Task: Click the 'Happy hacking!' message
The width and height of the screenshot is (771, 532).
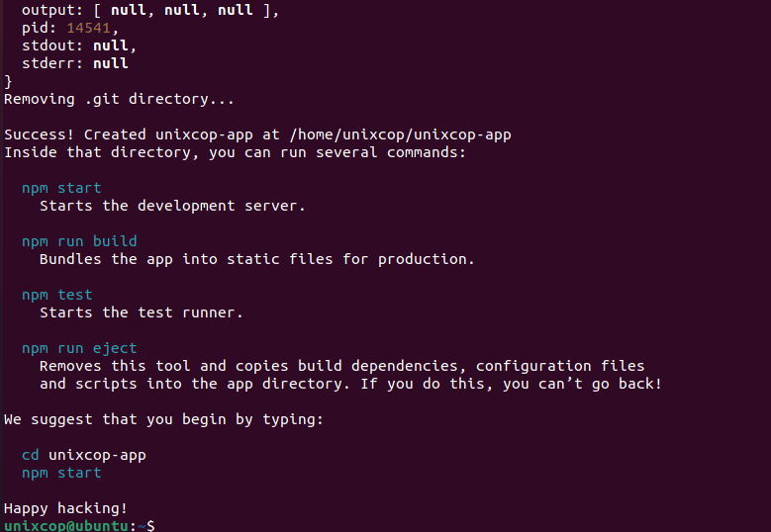Action: pyautogui.click(x=65, y=508)
